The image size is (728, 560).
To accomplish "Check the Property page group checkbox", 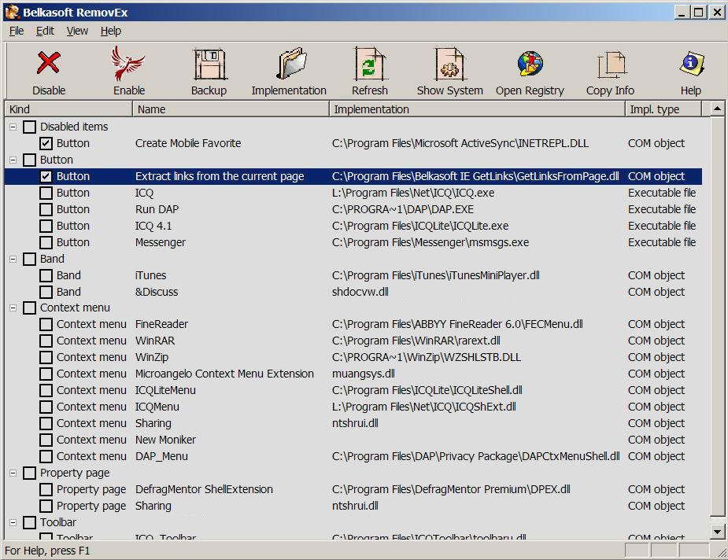I will [x=29, y=473].
